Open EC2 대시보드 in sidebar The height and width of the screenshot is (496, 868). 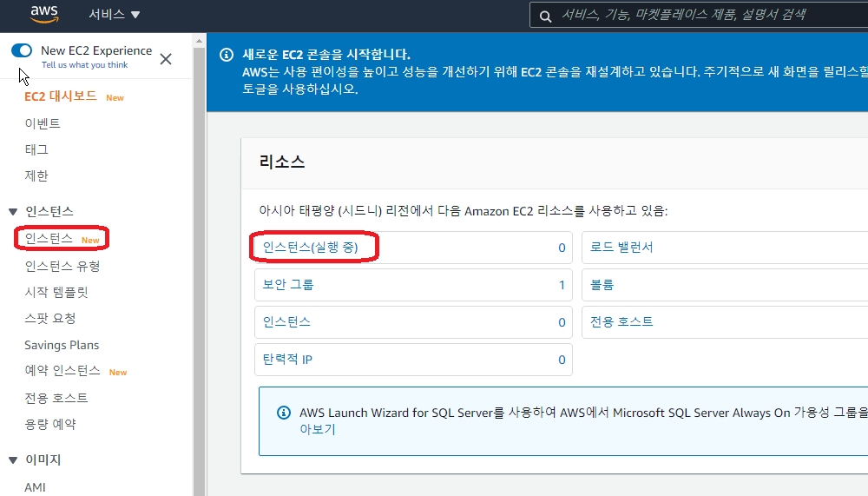(x=61, y=96)
